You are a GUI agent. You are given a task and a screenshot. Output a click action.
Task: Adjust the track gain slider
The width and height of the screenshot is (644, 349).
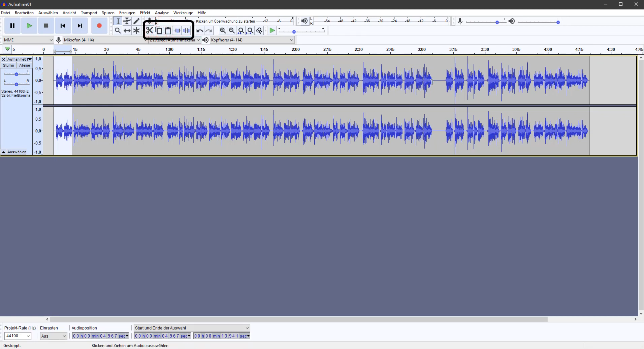[17, 74]
